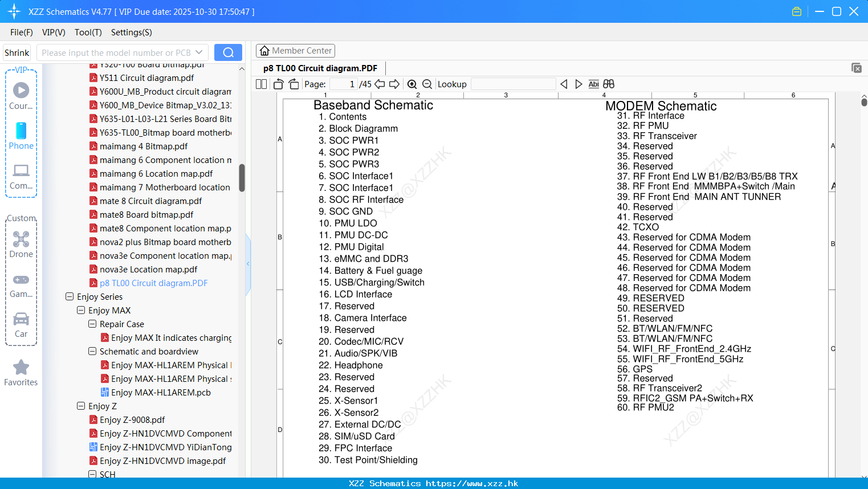Collapse the side panel via splitter handle

[248, 263]
